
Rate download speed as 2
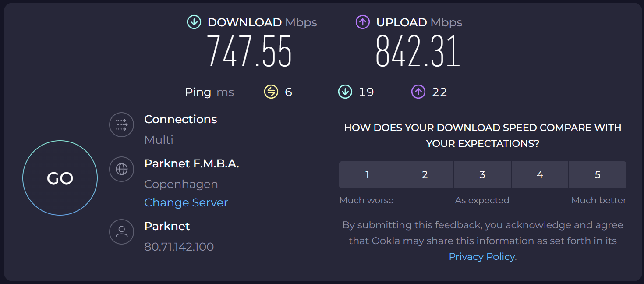[425, 175]
